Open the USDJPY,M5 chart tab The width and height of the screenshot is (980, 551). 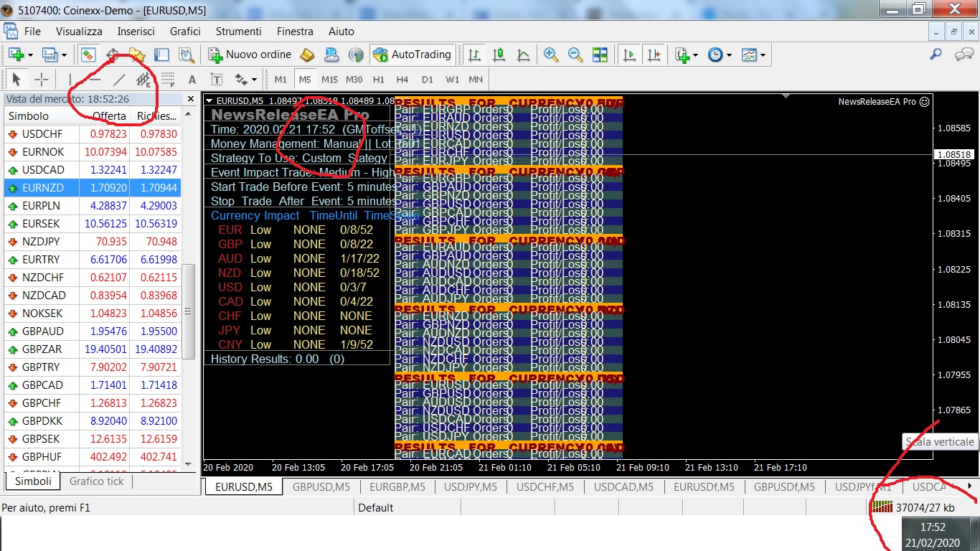click(471, 487)
